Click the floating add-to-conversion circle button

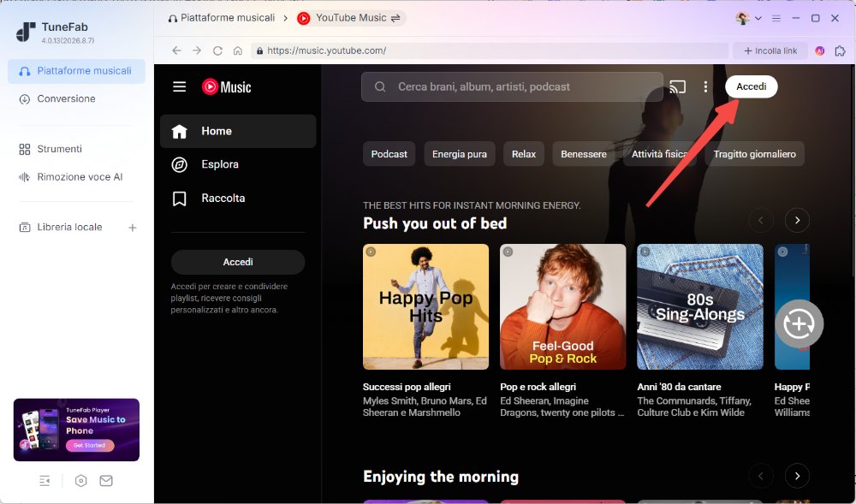point(800,323)
